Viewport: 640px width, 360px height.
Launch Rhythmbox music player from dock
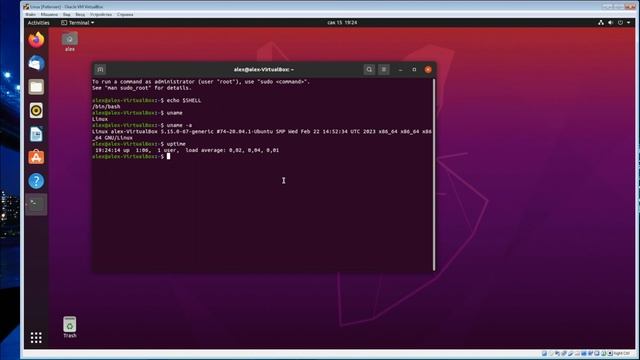pos(36,111)
